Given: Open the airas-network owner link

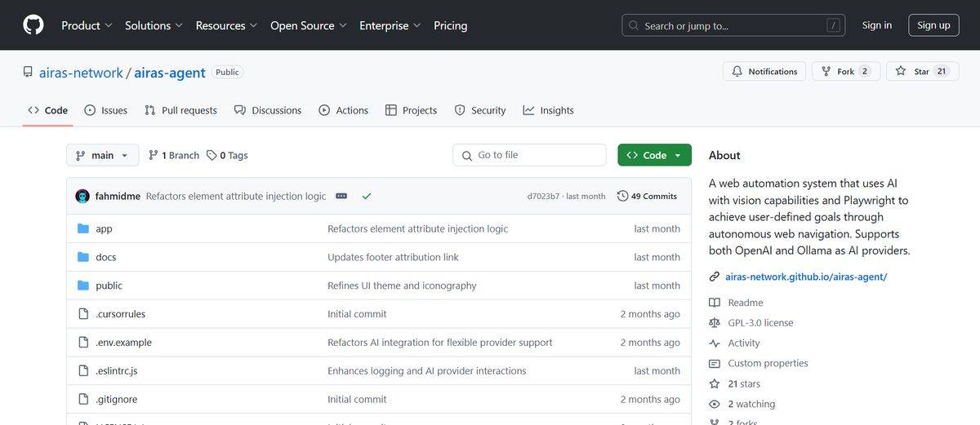Looking at the screenshot, I should coord(81,73).
